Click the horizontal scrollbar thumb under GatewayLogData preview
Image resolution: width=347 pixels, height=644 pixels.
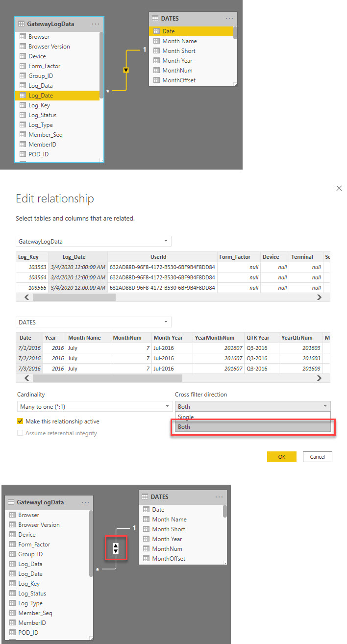coord(74,297)
